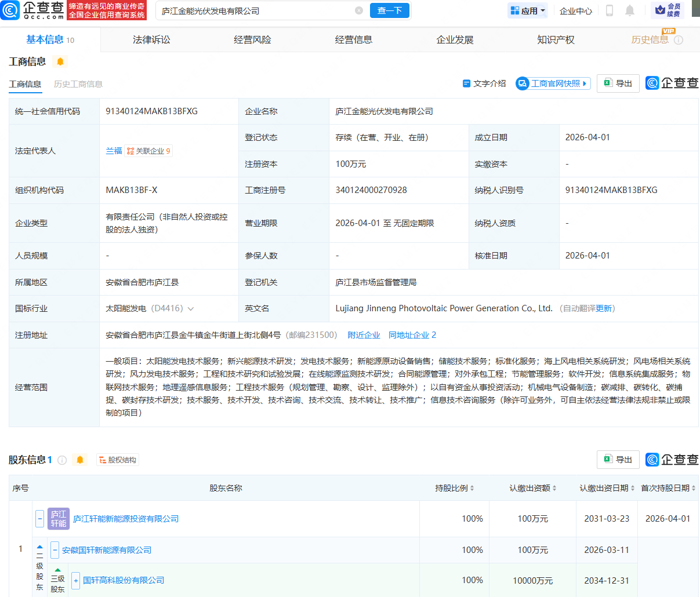Clear the search box with the × icon
The width and height of the screenshot is (700, 597).
[358, 10]
